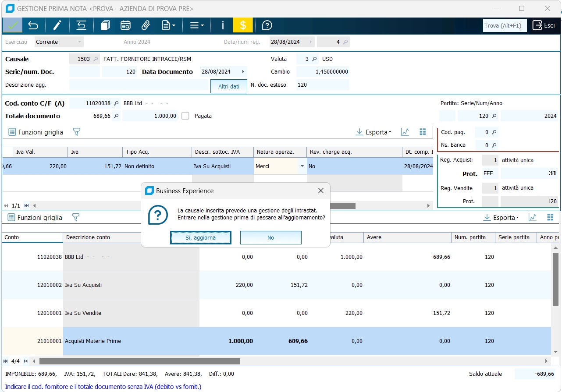The image size is (562, 392).
Task: Click the bottom grid horizontal scrollbar
Action: click(x=139, y=361)
